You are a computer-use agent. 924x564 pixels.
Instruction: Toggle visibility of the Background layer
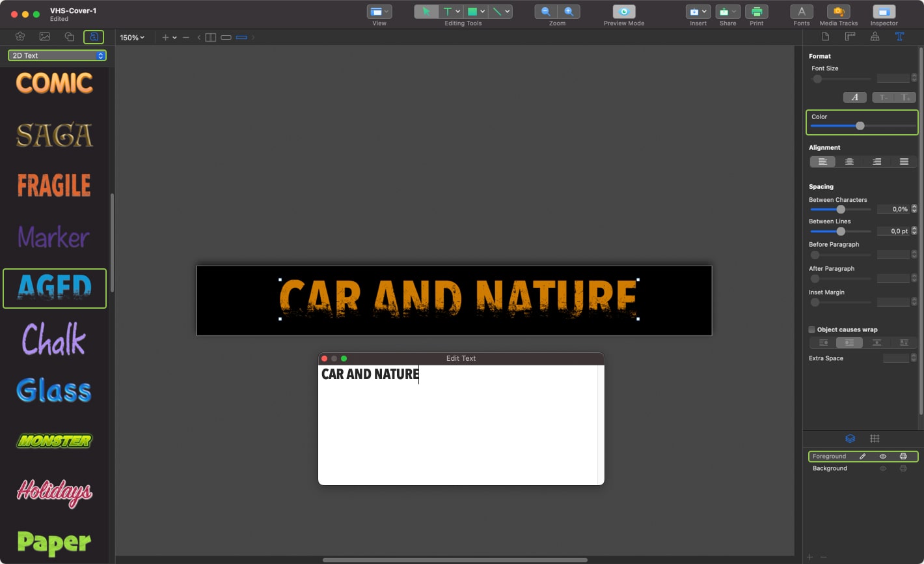point(883,468)
